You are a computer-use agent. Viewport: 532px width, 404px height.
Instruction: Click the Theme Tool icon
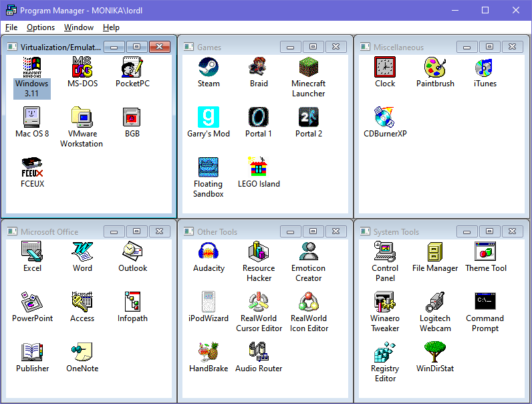pyautogui.click(x=485, y=251)
